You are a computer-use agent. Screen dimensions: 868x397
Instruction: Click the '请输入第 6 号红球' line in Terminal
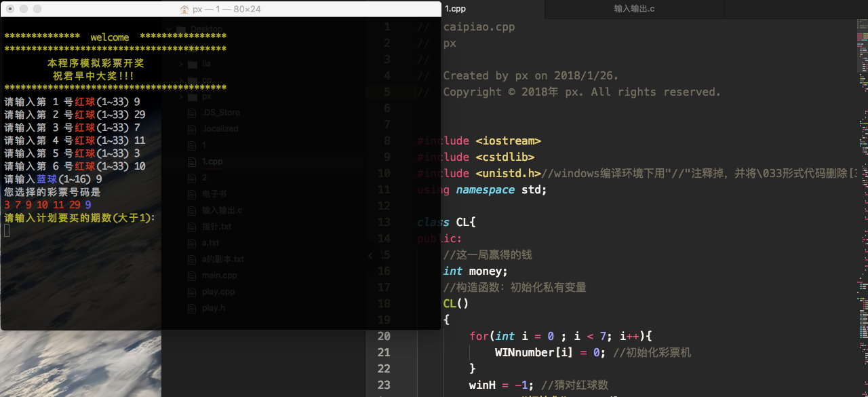[75, 166]
